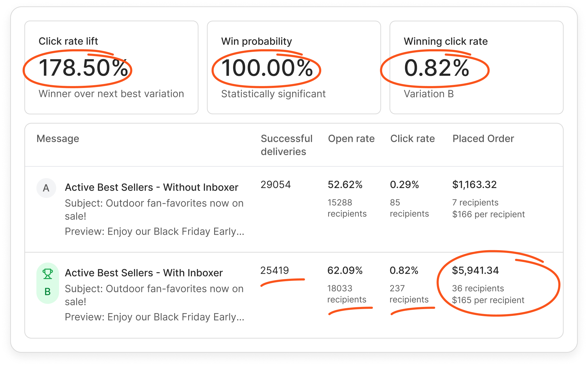Click variation A's 52.62% open rate

tap(345, 185)
